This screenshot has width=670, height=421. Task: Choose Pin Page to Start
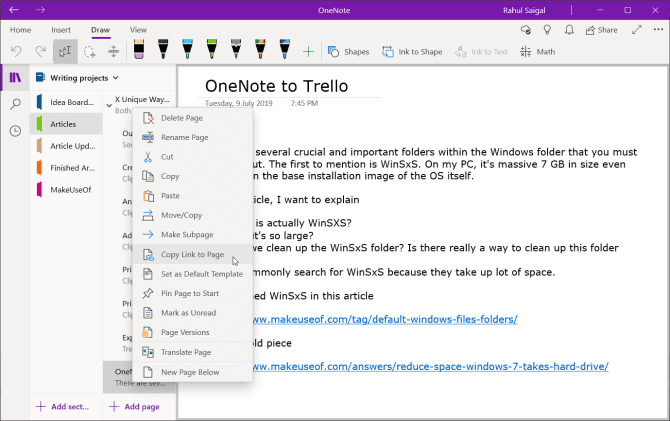193,294
